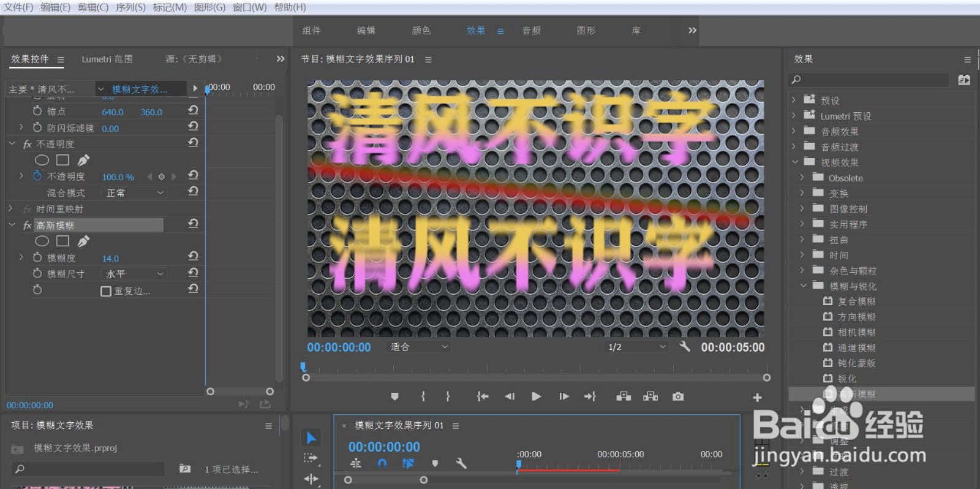The height and width of the screenshot is (489, 980).
Task: Toggle linked selection in timeline
Action: (408, 464)
